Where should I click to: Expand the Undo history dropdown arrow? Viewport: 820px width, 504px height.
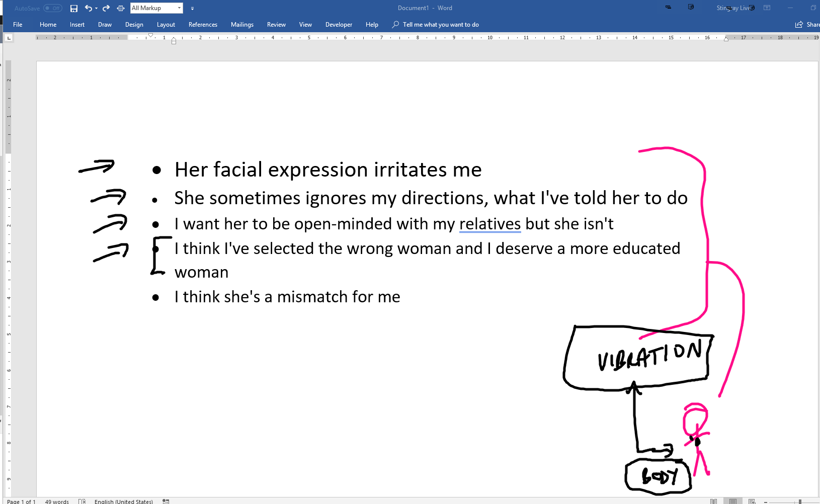tap(96, 8)
